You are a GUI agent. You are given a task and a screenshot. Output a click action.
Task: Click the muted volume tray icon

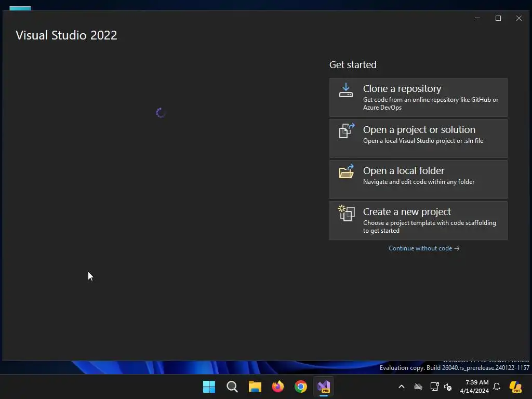point(448,387)
